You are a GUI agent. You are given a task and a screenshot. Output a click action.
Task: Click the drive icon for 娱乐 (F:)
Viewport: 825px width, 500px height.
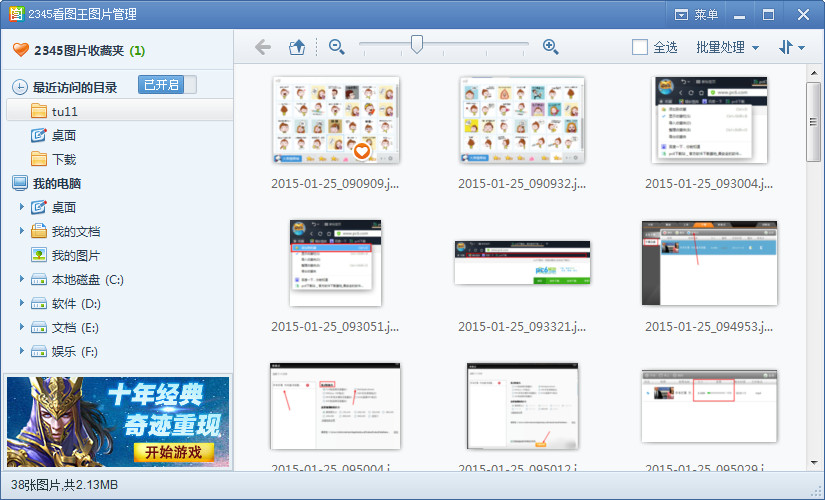click(x=39, y=352)
